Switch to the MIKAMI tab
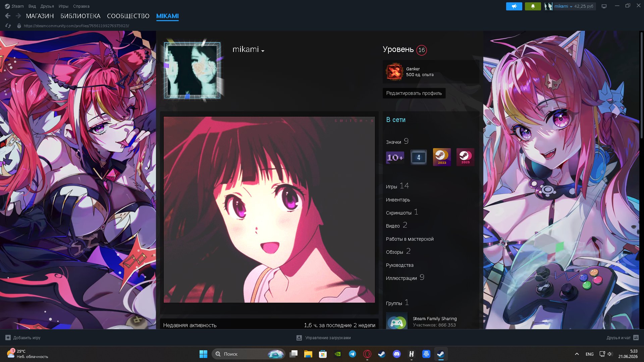The height and width of the screenshot is (362, 644). pyautogui.click(x=167, y=16)
